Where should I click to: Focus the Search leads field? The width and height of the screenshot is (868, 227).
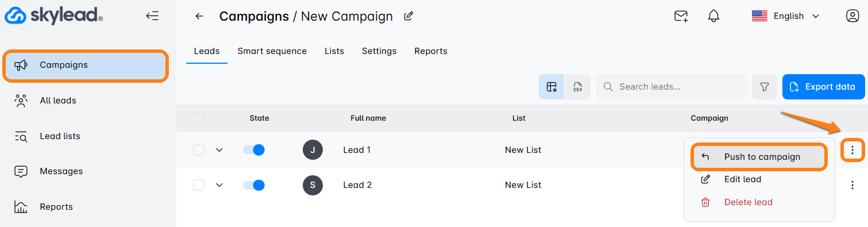[x=672, y=87]
